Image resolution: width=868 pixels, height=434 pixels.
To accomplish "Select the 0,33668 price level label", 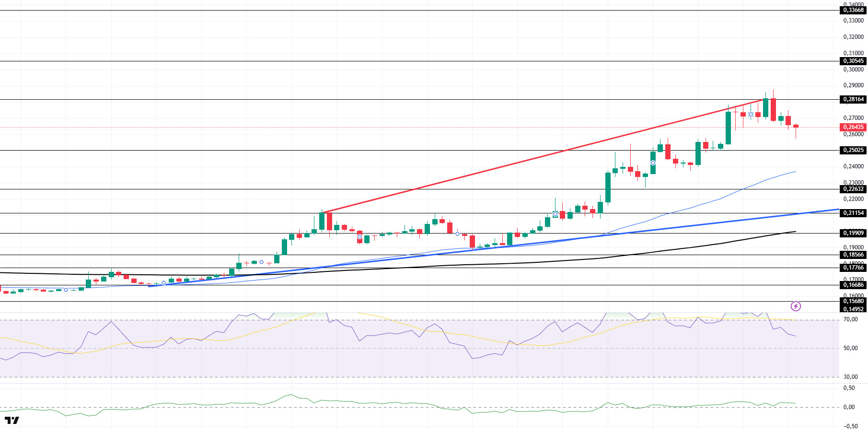I will coord(854,10).
